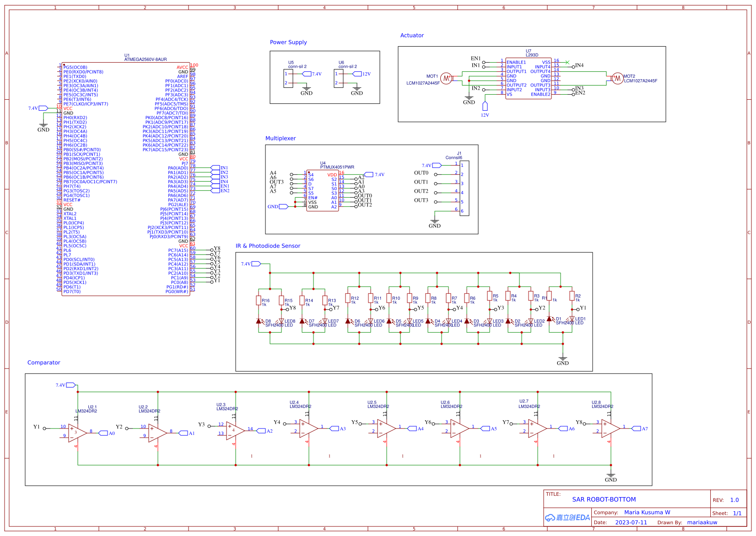
Task: Select the U2.8 op-amp triangle symbol
Action: click(x=610, y=428)
